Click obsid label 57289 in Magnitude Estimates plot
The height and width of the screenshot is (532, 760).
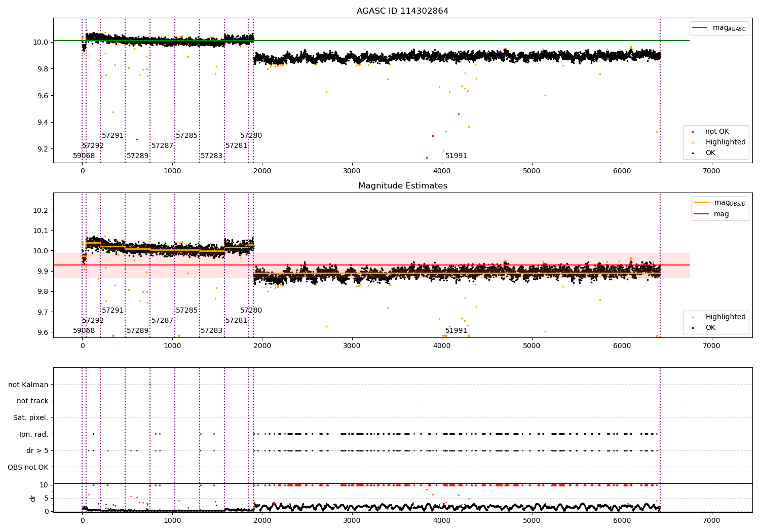[x=138, y=331]
